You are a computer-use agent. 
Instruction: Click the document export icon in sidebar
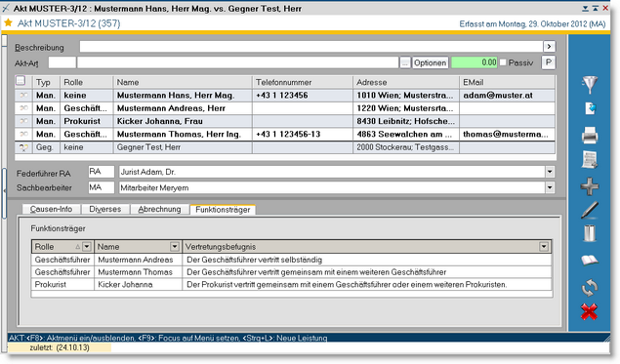590,108
